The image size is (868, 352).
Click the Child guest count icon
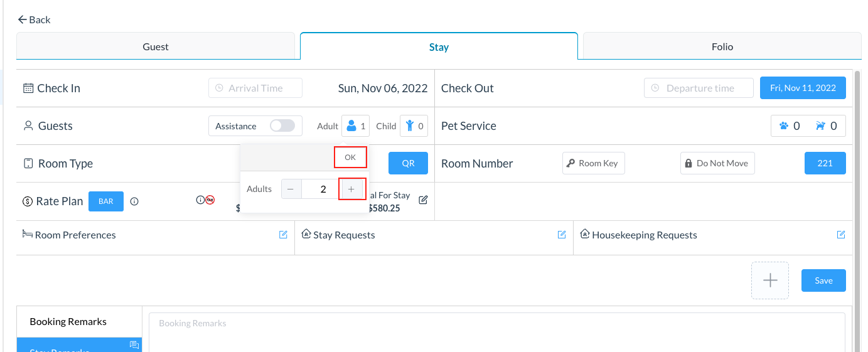pos(410,126)
